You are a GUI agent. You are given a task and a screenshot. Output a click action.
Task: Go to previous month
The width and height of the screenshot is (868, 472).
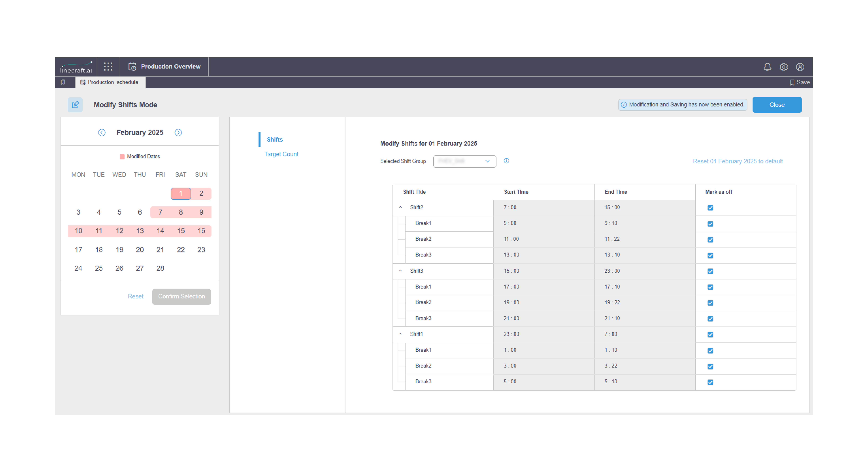point(102,133)
